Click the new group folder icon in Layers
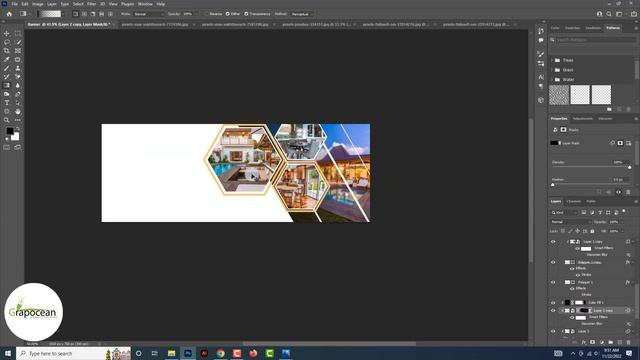The height and width of the screenshot is (360, 640). coord(611,342)
